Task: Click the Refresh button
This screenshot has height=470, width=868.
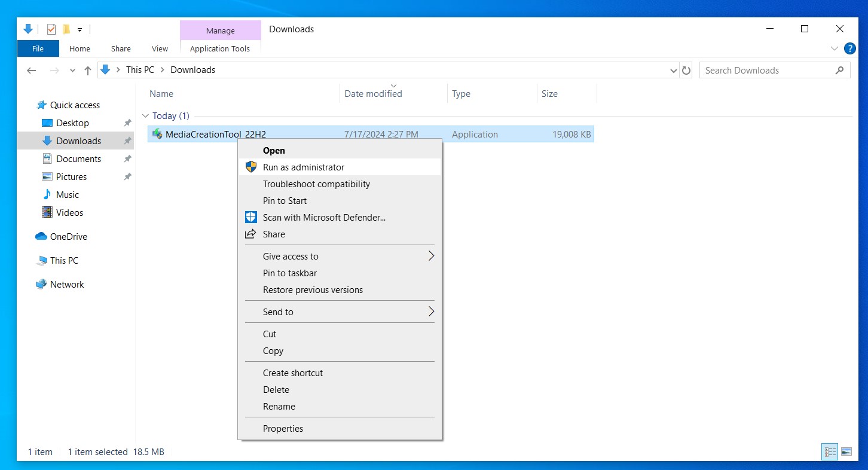Action: tap(686, 71)
